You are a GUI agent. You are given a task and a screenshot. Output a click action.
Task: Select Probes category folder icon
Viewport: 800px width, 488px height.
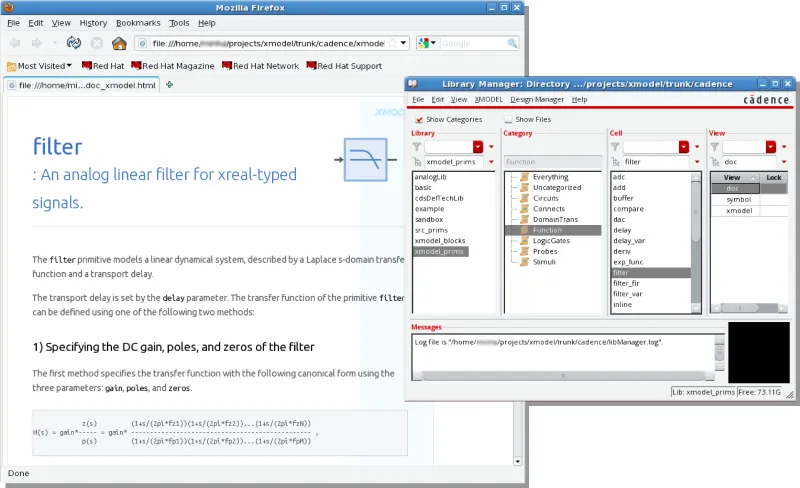[524, 251]
